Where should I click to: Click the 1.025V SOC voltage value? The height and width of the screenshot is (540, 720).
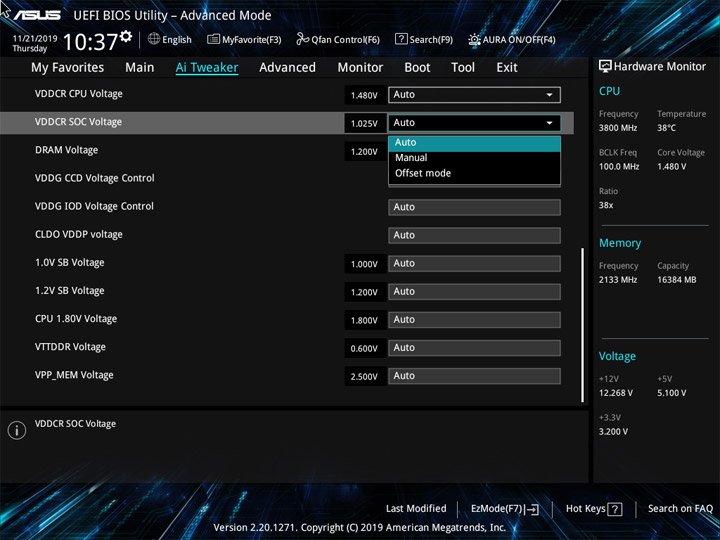[x=364, y=124]
